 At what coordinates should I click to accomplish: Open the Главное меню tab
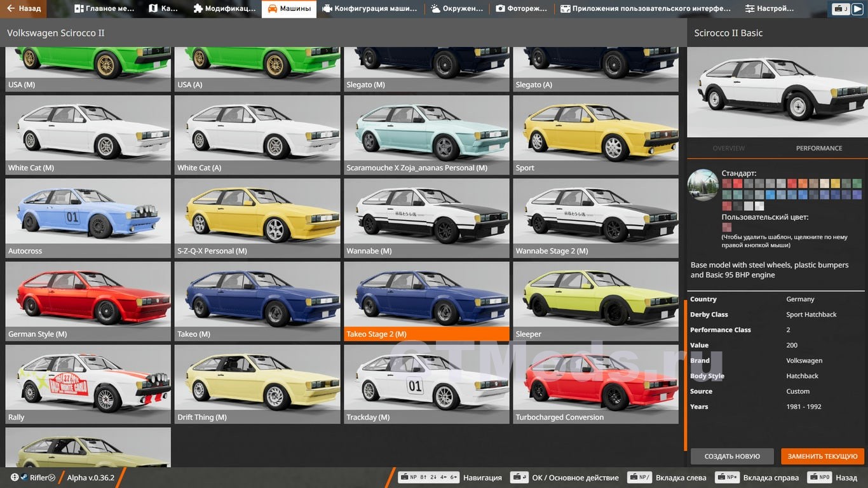(x=104, y=9)
